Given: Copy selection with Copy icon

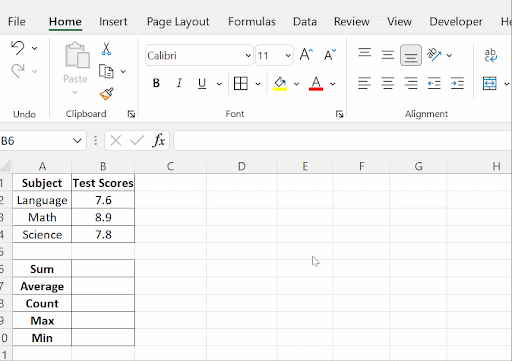Looking at the screenshot, I should pyautogui.click(x=106, y=71).
